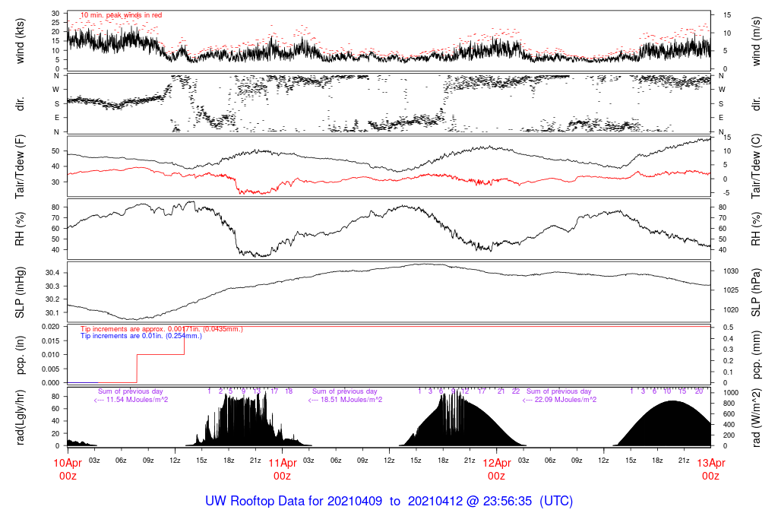Image resolution: width=778 pixels, height=532 pixels.
Task: Select the 'pcp. (mm)' axis label
Action: point(756,354)
